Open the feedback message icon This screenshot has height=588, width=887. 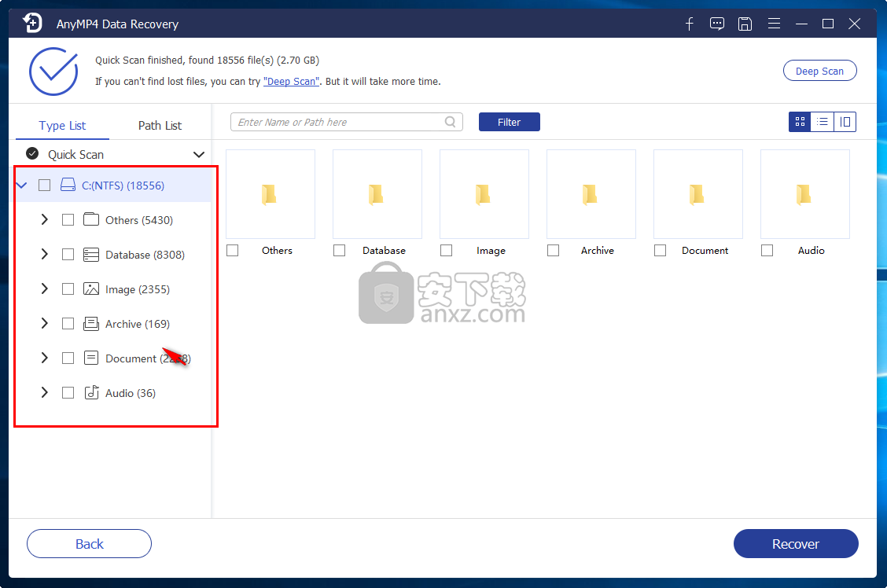coord(717,24)
